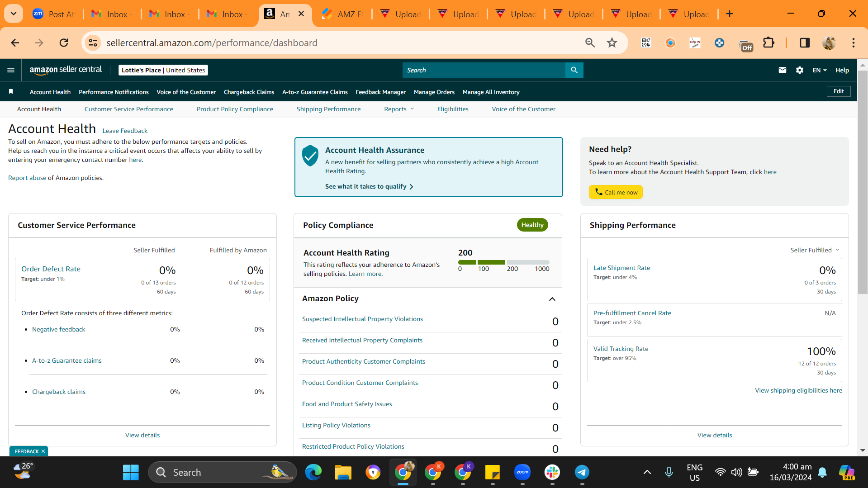Screen dimensions: 868x488
Task: Click the search magnifier button in Seller Central
Action: tap(574, 70)
